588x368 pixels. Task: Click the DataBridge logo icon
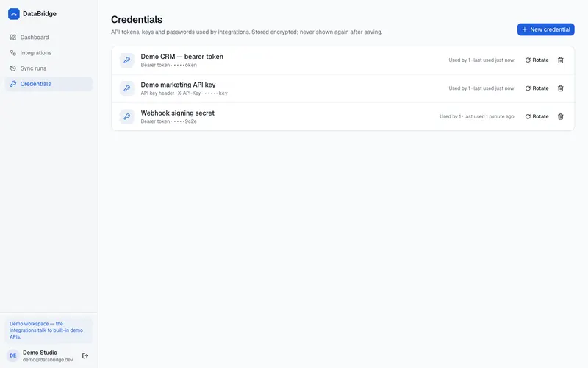tap(14, 14)
